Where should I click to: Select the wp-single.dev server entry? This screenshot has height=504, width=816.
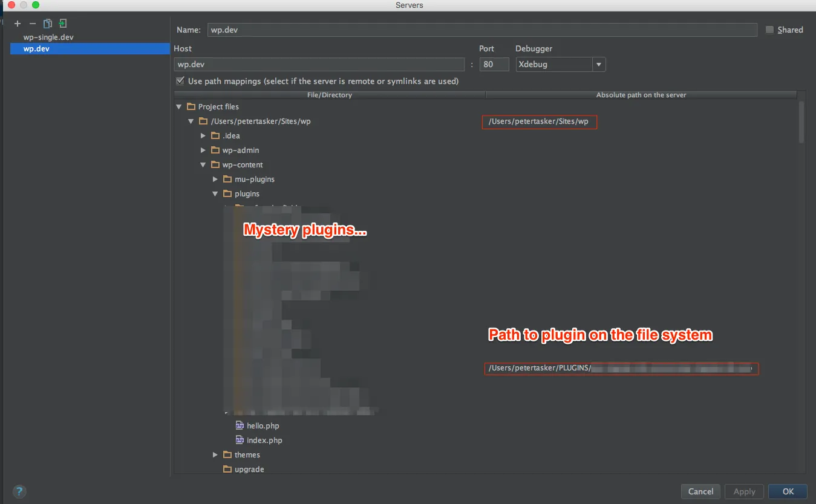[48, 36]
